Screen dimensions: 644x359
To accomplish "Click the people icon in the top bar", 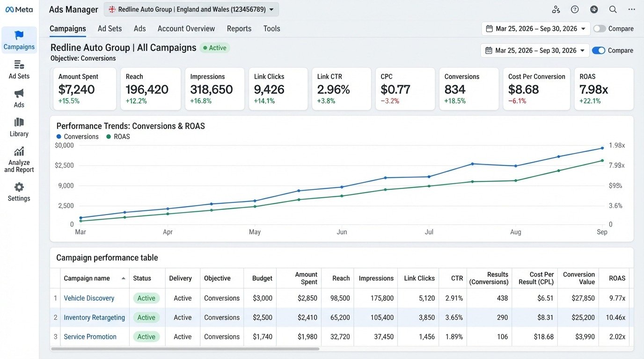I will coord(556,9).
